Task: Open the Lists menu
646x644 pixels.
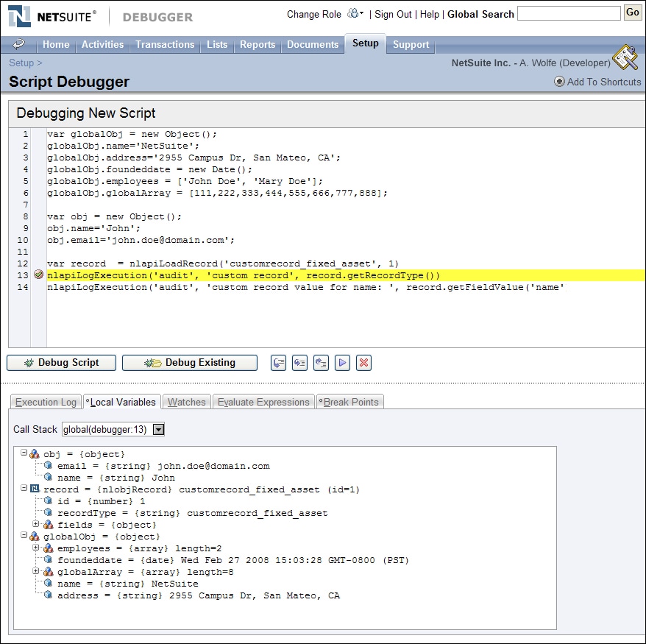Action: tap(217, 44)
